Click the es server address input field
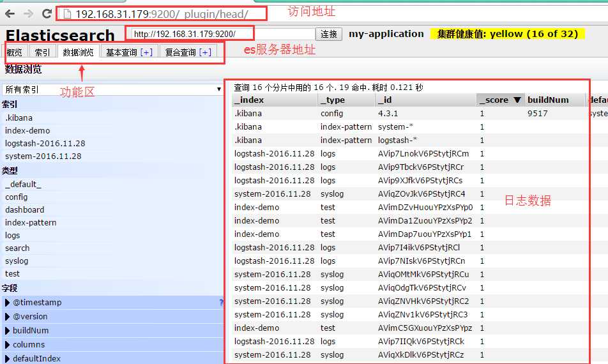Viewport: 608px width, 364px height. tap(223, 34)
